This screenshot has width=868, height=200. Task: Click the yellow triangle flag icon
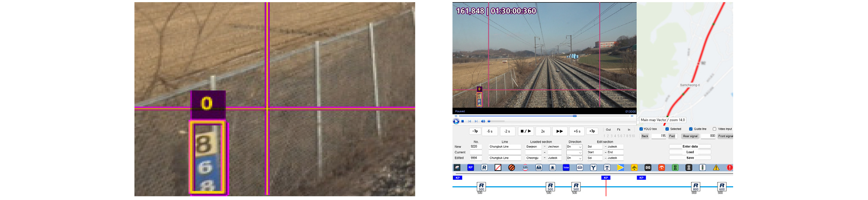pyautogui.click(x=621, y=168)
